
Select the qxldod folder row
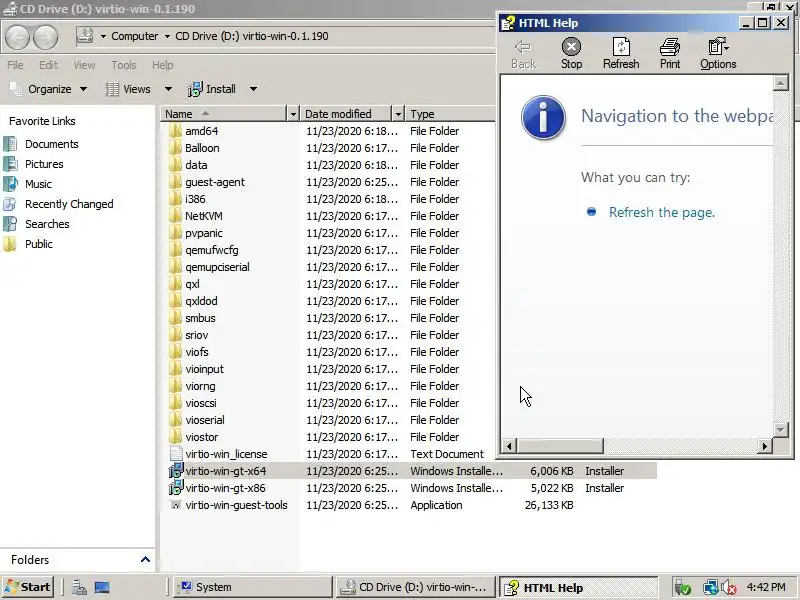click(x=332, y=301)
